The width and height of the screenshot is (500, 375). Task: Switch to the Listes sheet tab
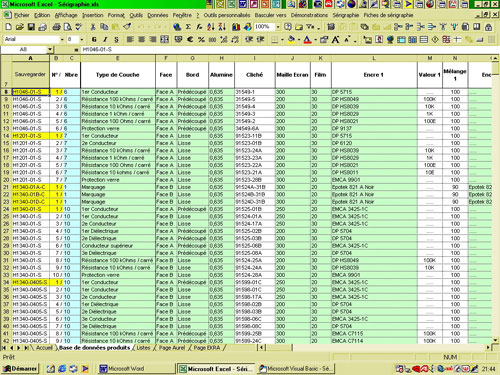[x=143, y=348]
